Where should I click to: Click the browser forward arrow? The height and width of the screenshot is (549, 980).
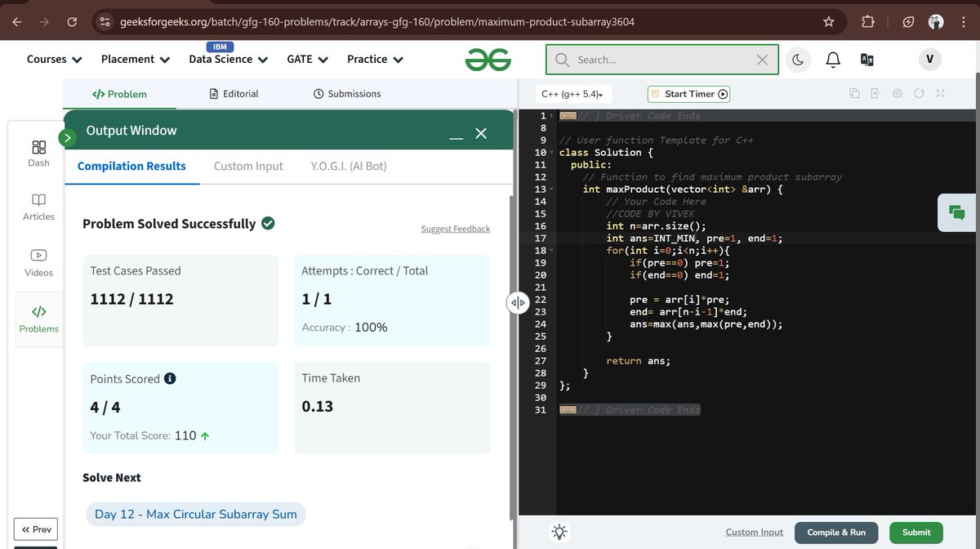click(x=43, y=22)
